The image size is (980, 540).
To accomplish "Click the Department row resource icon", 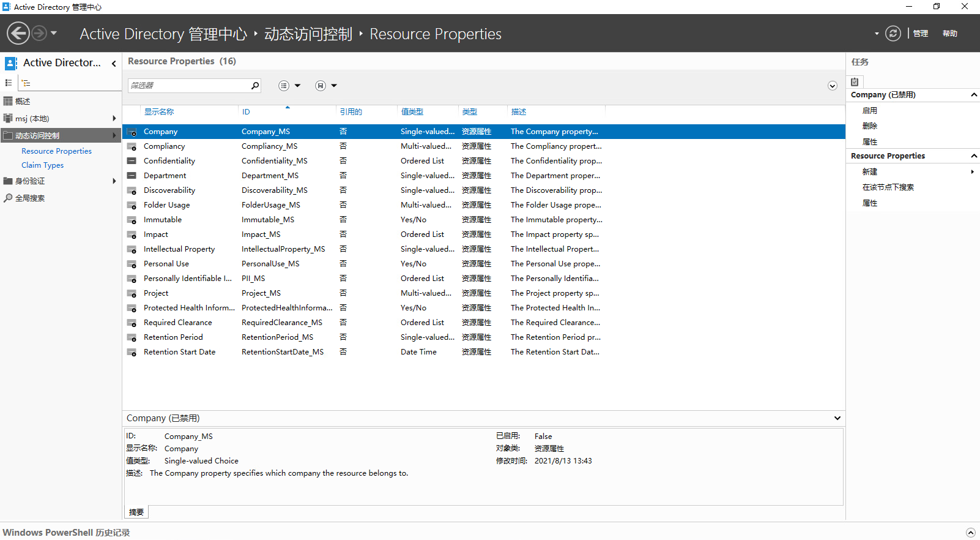I will [132, 176].
